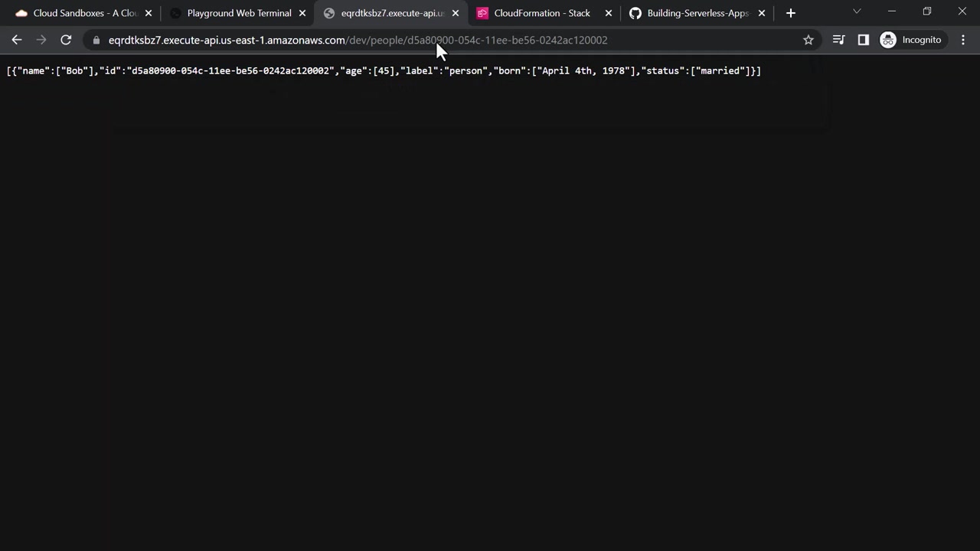The image size is (980, 551).
Task: Open the media control icon
Action: pyautogui.click(x=838, y=40)
